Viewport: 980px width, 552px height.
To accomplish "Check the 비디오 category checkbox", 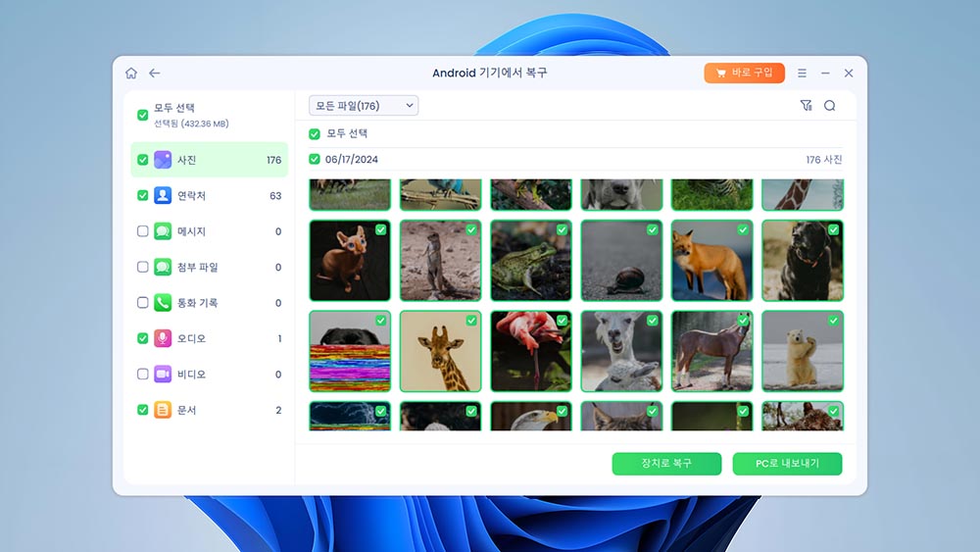I will coord(142,374).
